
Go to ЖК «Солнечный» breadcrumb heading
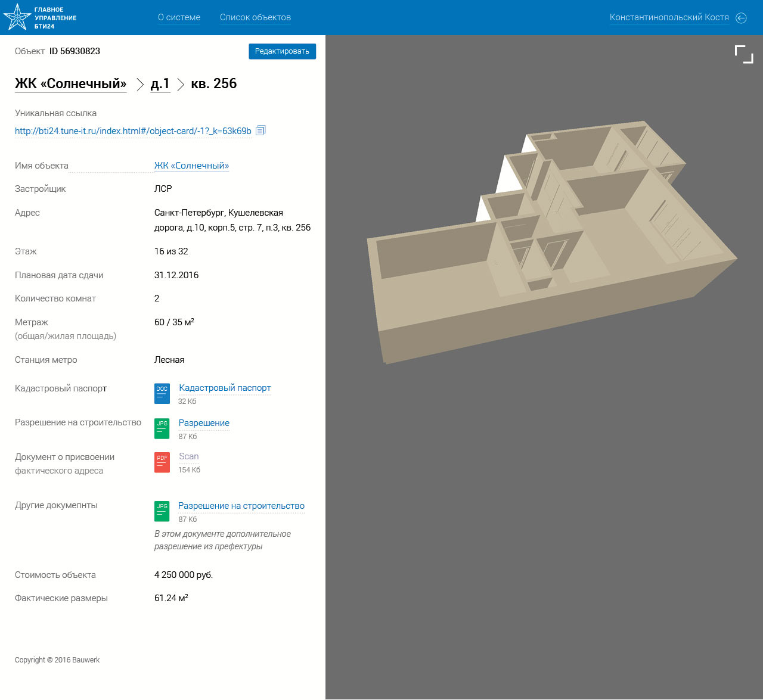click(70, 83)
